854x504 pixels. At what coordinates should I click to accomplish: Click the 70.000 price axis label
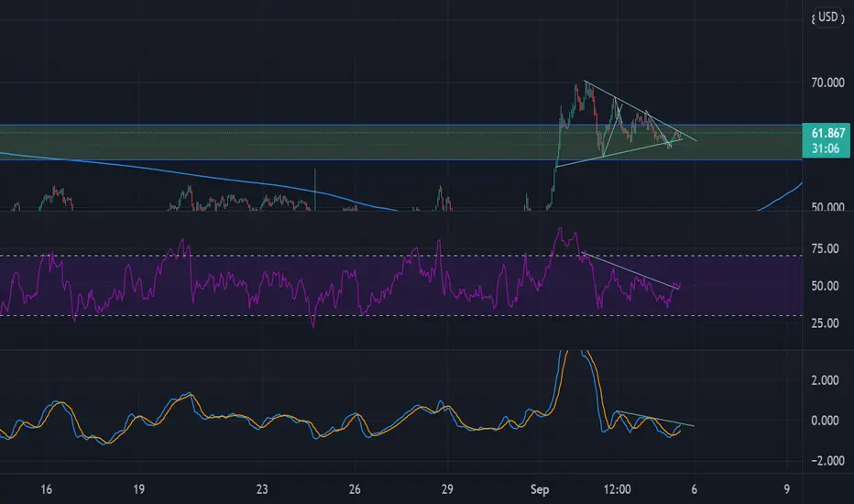point(827,82)
